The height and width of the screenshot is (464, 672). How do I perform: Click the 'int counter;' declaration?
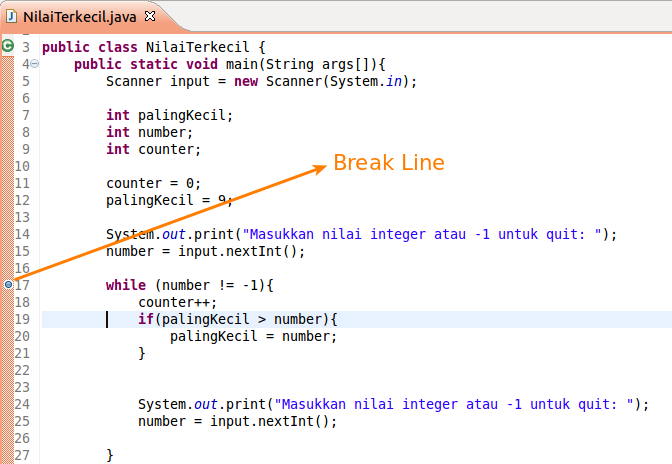click(x=153, y=149)
